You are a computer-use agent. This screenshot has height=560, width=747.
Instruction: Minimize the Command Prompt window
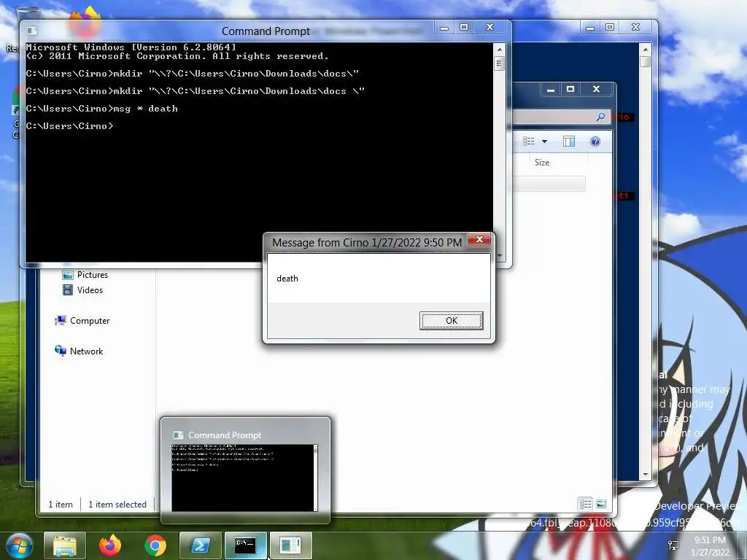pos(444,28)
